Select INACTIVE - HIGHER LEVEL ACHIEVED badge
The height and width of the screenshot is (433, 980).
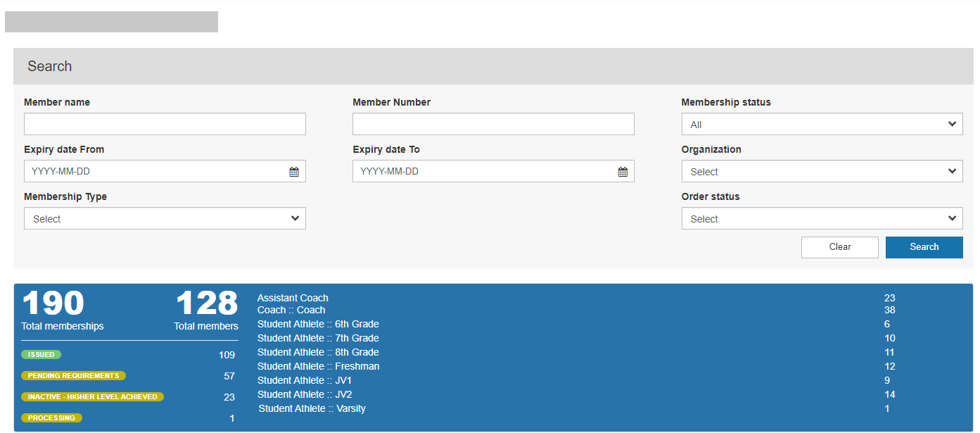point(93,397)
